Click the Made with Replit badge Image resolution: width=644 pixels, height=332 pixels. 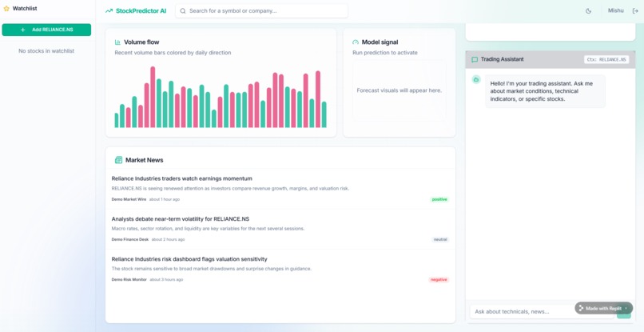(604, 308)
